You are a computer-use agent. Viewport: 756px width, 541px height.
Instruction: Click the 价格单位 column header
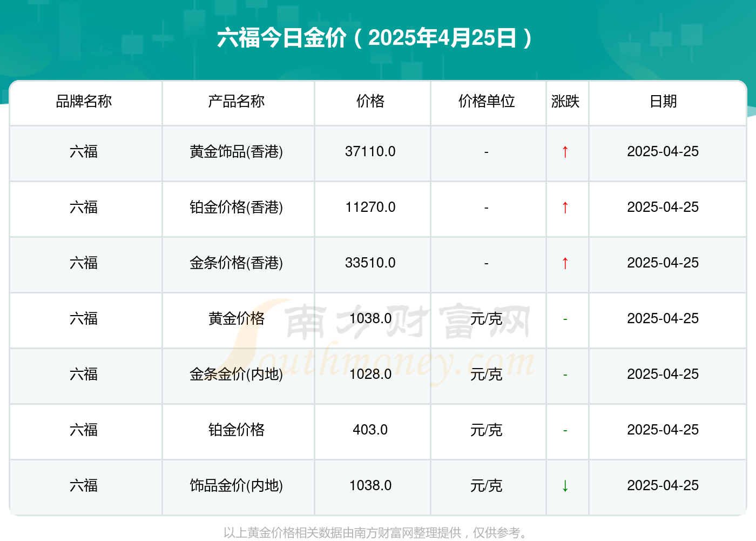(x=487, y=101)
